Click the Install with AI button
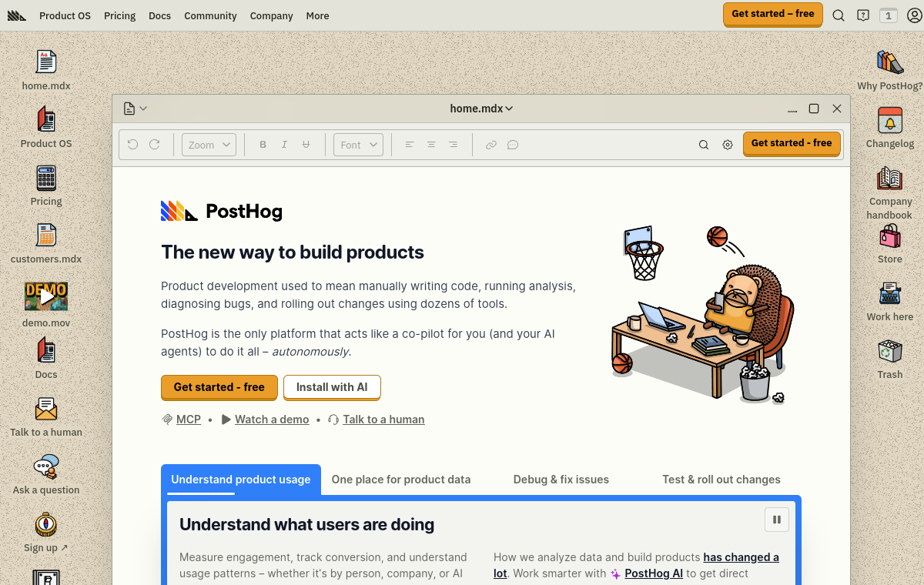 pos(332,387)
